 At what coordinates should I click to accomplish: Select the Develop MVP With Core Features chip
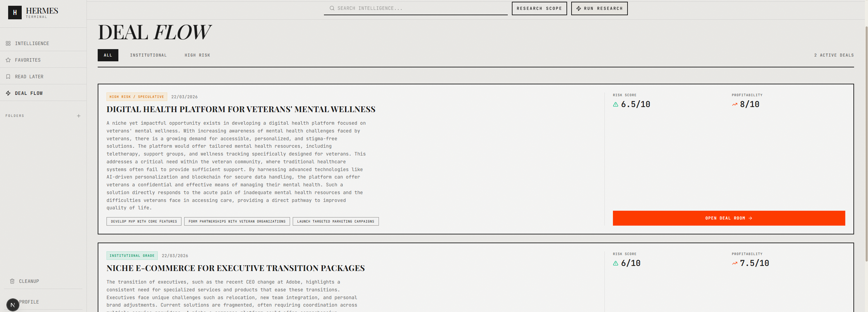[x=143, y=221]
